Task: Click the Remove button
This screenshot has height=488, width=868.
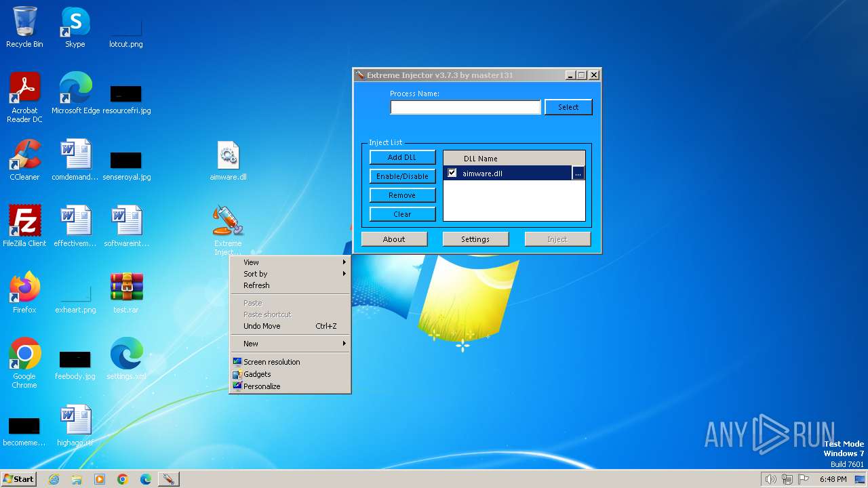Action: (x=402, y=195)
